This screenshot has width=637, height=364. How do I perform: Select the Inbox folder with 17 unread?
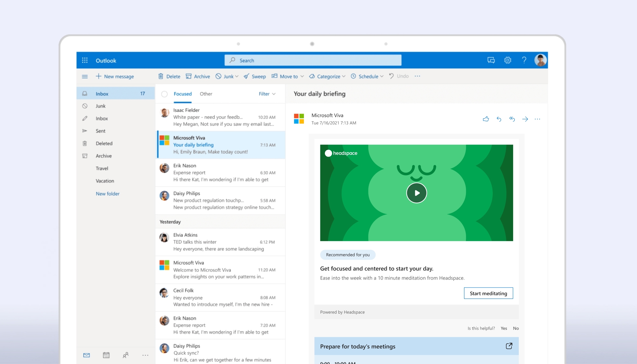pos(116,94)
